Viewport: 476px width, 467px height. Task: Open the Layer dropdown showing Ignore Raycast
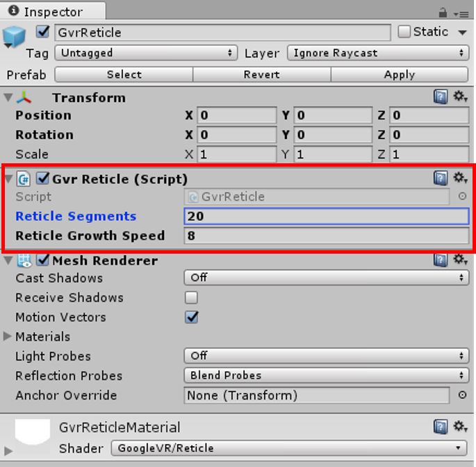[378, 53]
